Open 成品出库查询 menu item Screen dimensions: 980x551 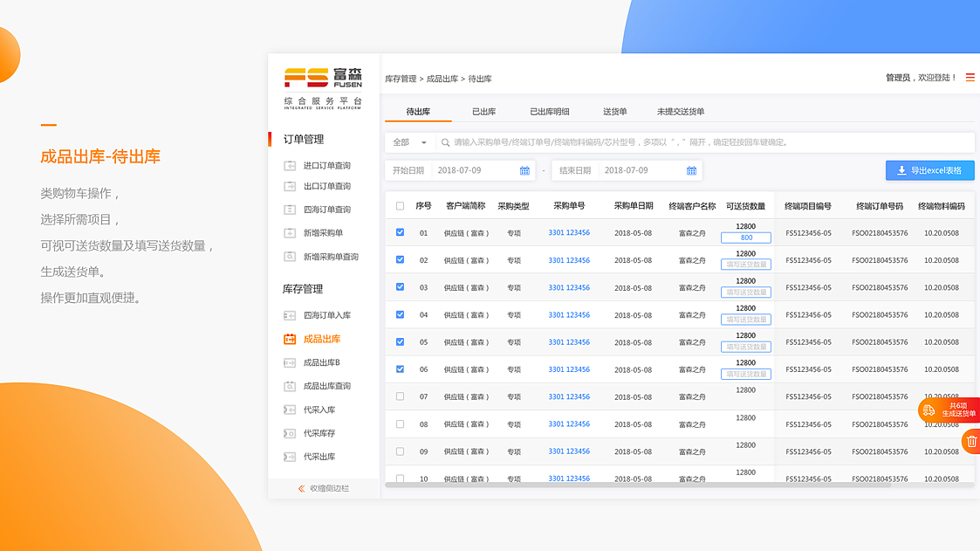pyautogui.click(x=327, y=387)
